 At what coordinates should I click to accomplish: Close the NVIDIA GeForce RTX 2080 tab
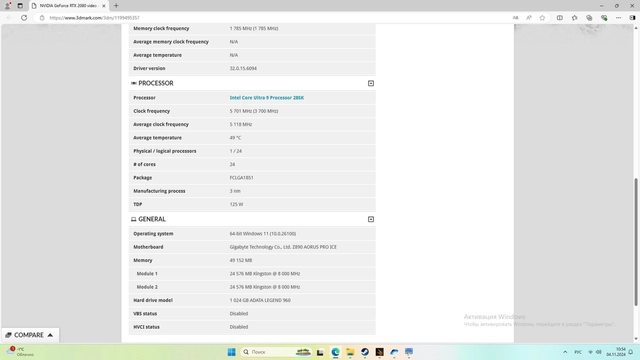point(104,6)
